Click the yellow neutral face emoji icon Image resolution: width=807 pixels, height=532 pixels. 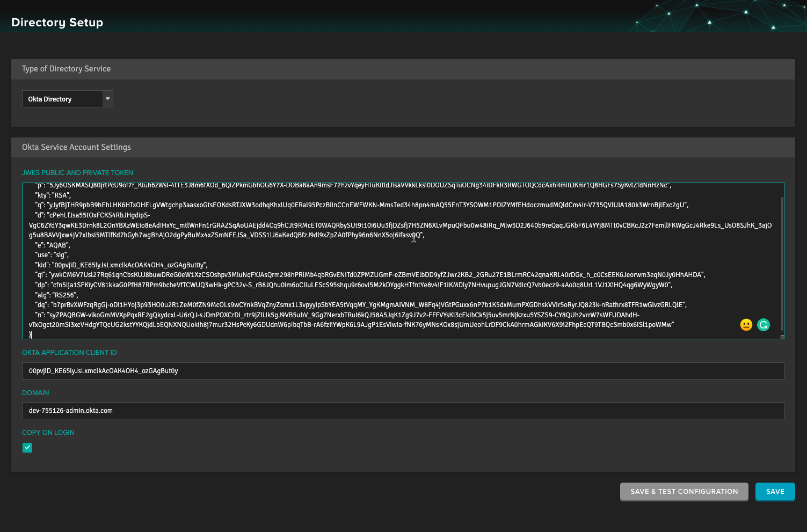tap(746, 325)
